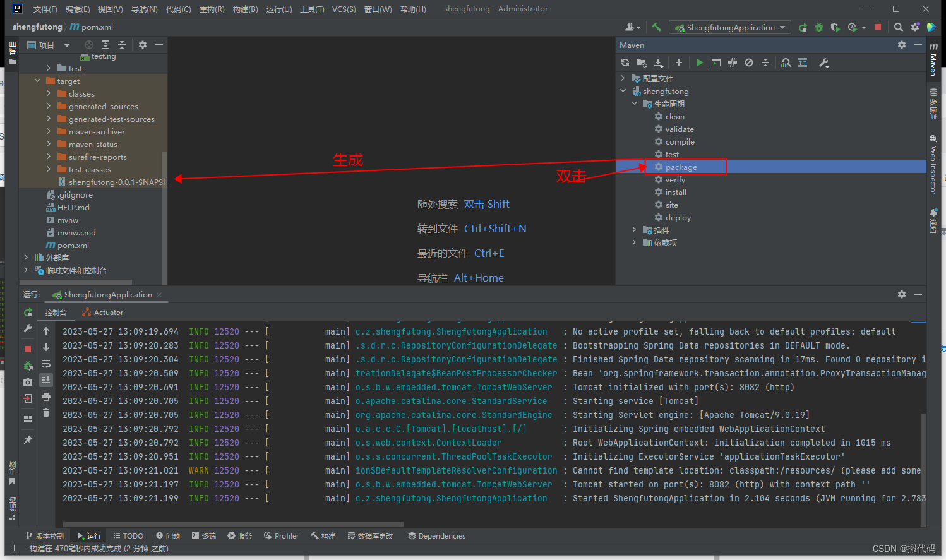The height and width of the screenshot is (560, 946).
Task: Reload all Maven projects icon
Action: [x=625, y=63]
